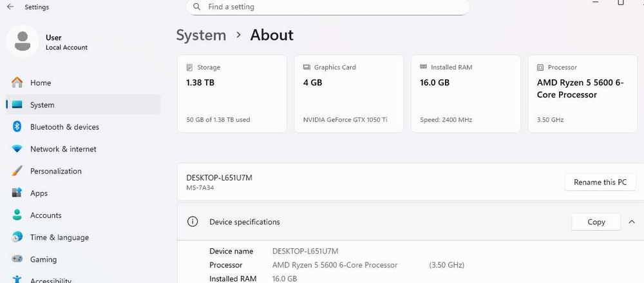
Task: Click the Device name value DESKTOP-L651U7M
Action: pos(305,251)
